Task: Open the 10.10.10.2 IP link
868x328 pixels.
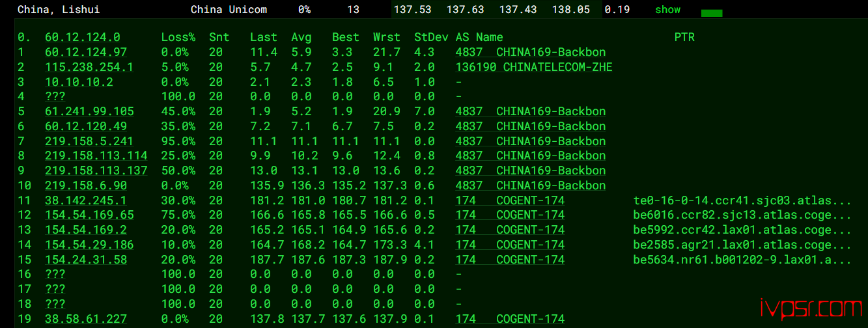Action: pos(79,82)
